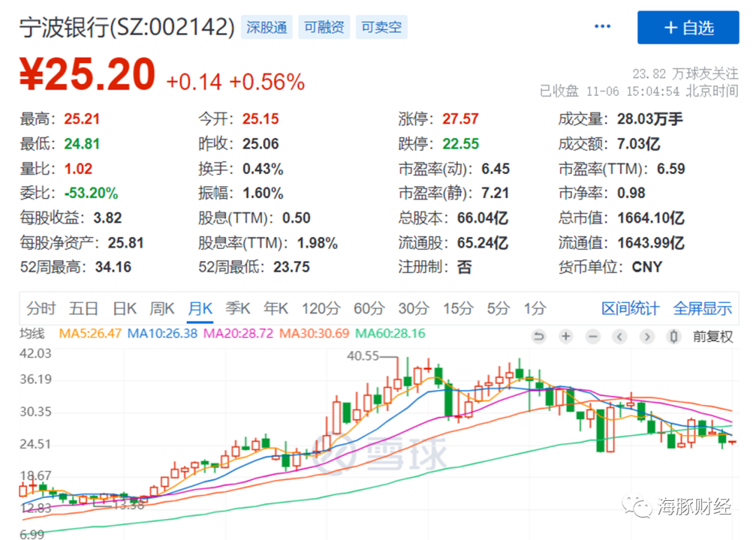Switch to the 季K tab
The width and height of the screenshot is (756, 540).
(x=238, y=308)
